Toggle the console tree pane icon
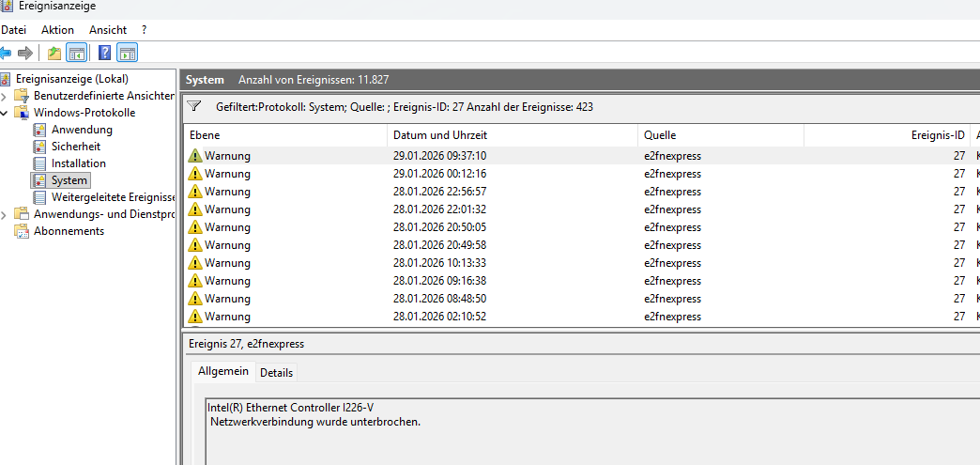 click(77, 54)
